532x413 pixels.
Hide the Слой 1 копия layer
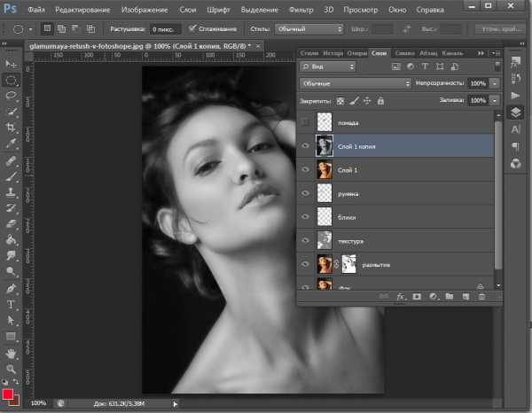click(305, 146)
